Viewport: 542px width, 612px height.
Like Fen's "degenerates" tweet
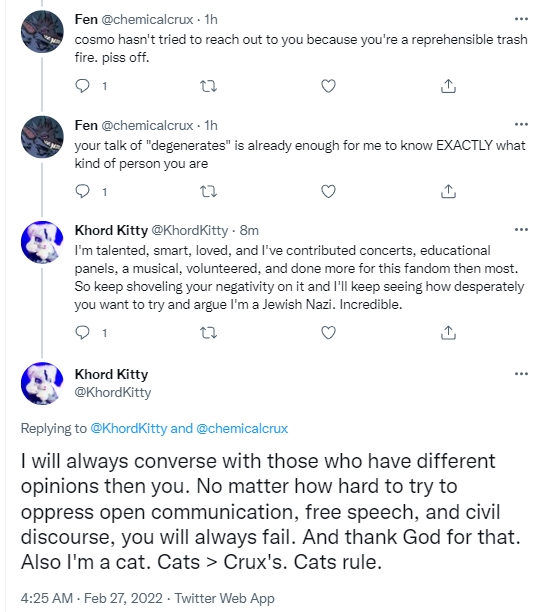pos(328,191)
